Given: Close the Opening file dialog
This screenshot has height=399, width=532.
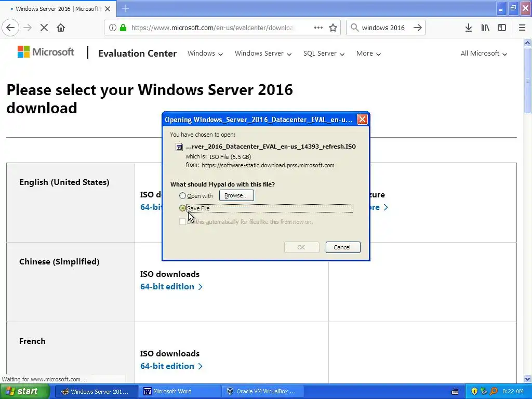Looking at the screenshot, I should [362, 119].
